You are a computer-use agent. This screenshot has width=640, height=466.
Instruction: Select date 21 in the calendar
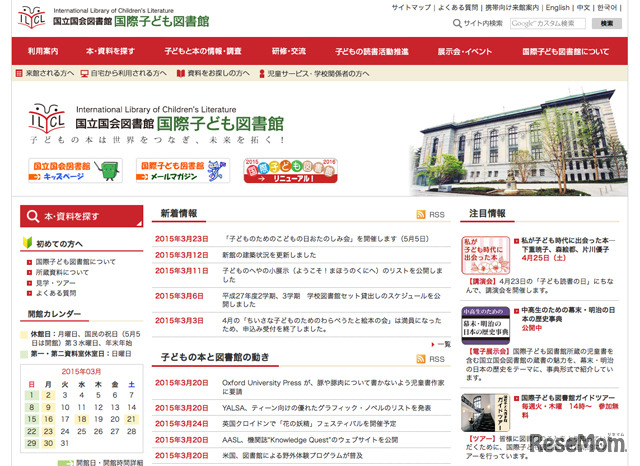click(x=131, y=419)
